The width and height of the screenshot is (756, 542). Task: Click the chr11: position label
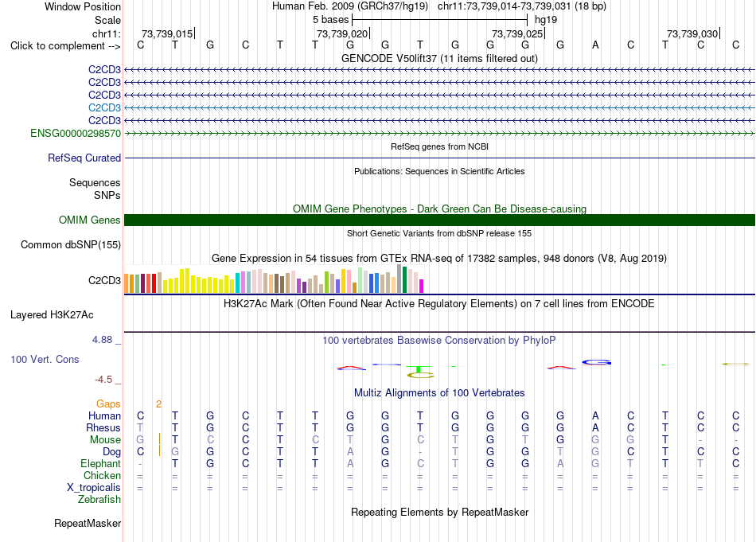pos(107,33)
